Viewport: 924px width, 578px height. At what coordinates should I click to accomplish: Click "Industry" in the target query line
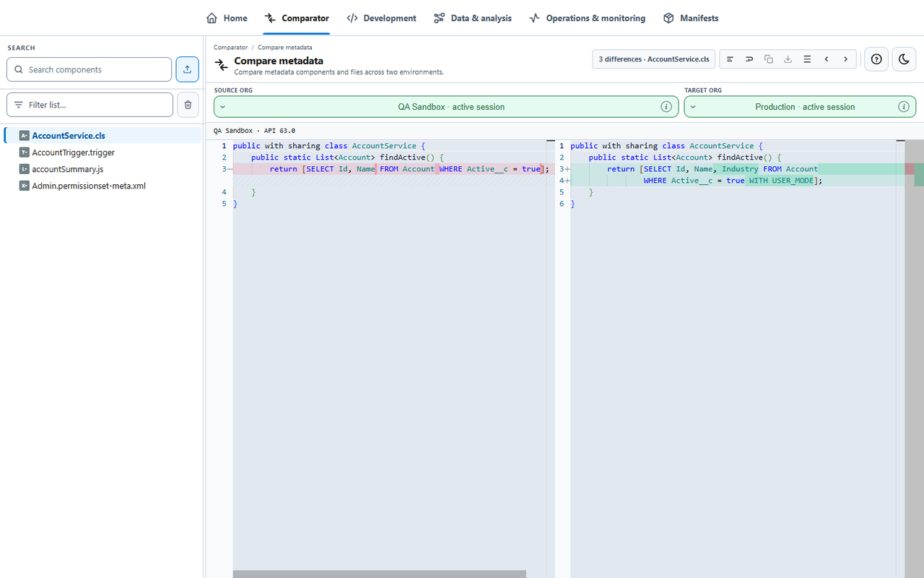[x=740, y=169]
